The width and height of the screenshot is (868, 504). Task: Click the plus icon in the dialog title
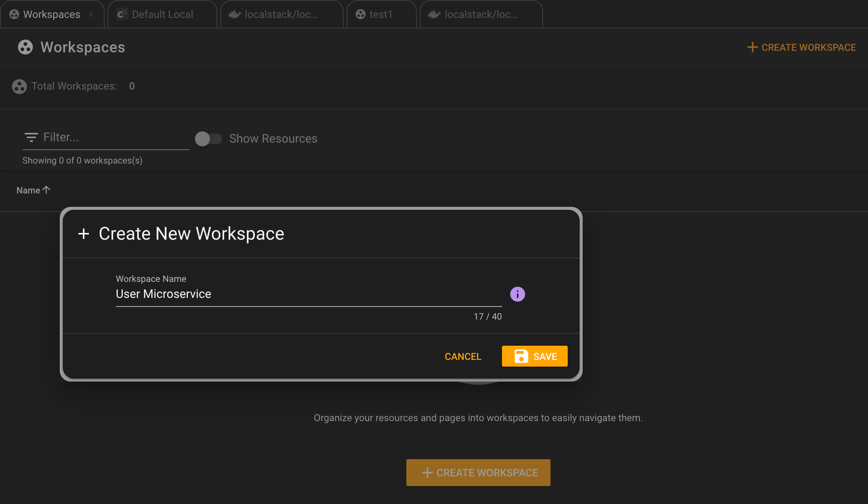(84, 234)
